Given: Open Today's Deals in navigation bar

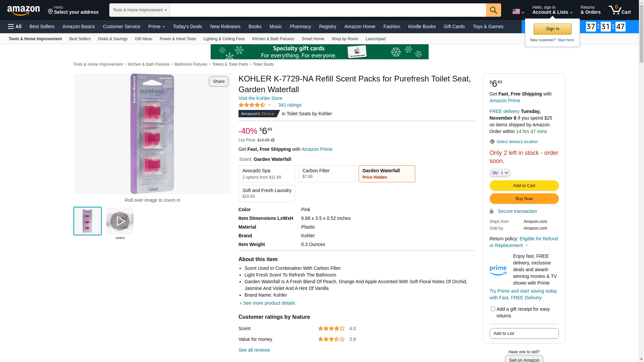Looking at the screenshot, I should pos(187,26).
